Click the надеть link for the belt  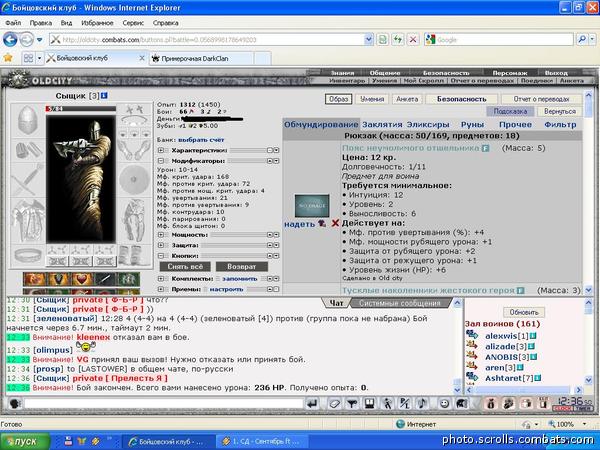click(299, 224)
